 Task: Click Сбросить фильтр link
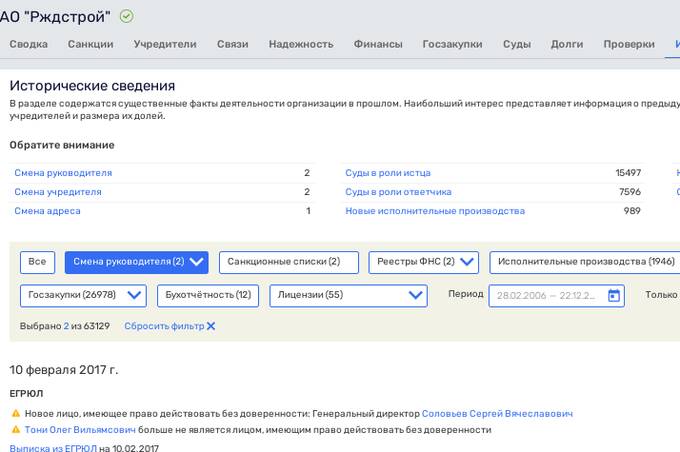(x=163, y=327)
